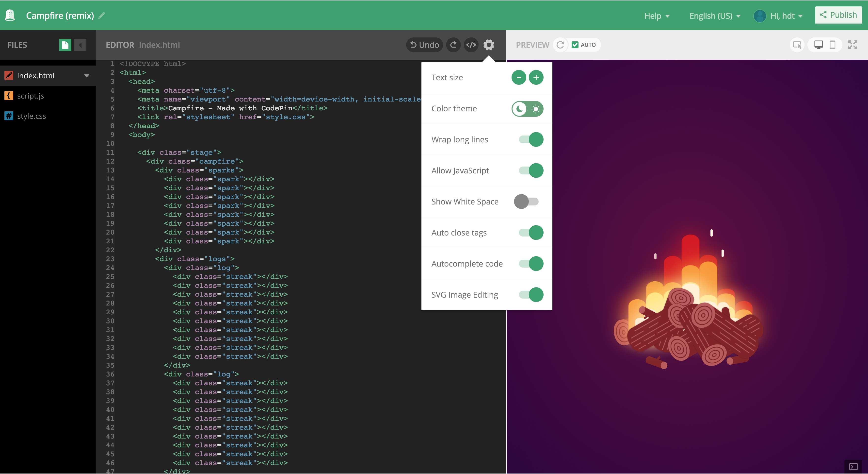Turn off SVG Image Editing
The image size is (868, 474).
click(x=531, y=294)
